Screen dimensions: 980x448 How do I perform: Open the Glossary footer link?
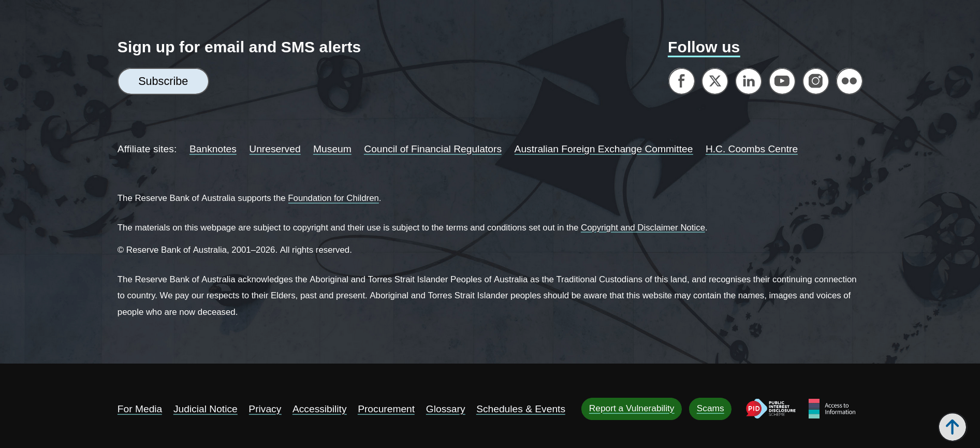pyautogui.click(x=445, y=409)
